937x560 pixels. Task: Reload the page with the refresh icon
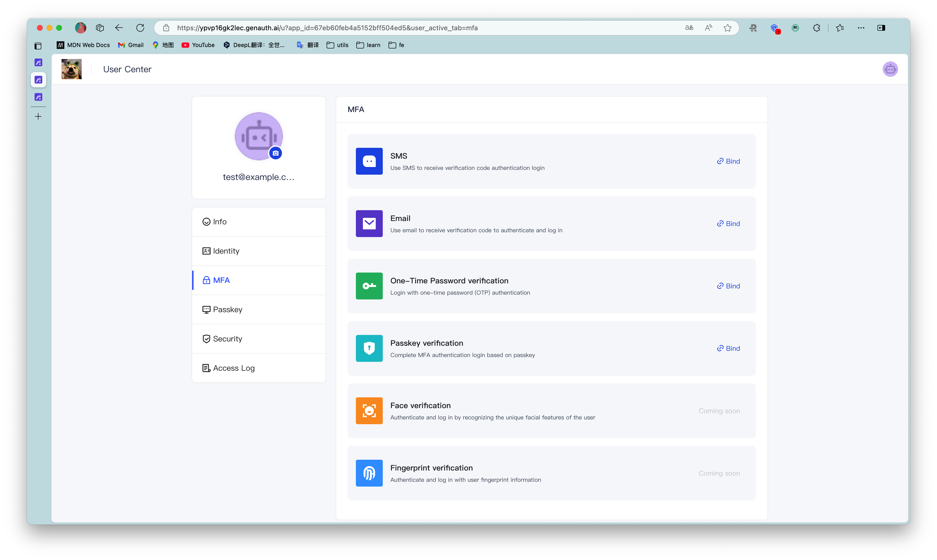140,28
